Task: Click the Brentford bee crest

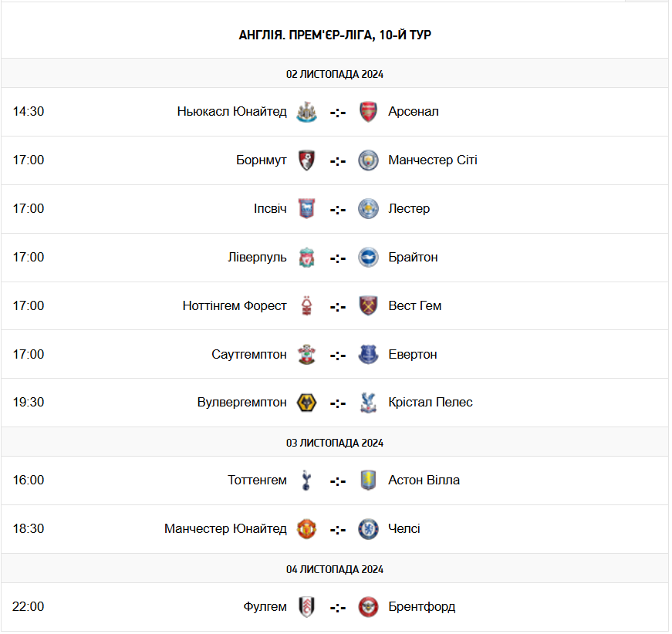Action: click(x=368, y=607)
